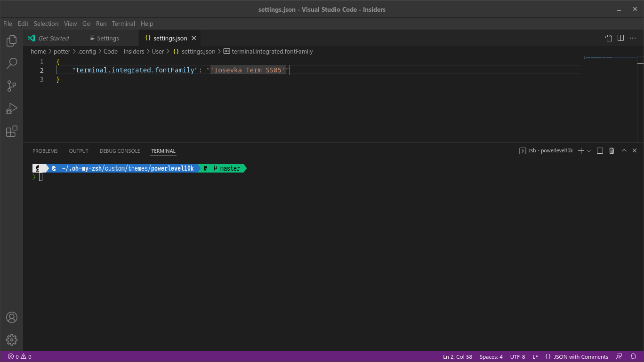Viewport: 644px width, 362px height.
Task: Open the Extensions view
Action: (11, 132)
